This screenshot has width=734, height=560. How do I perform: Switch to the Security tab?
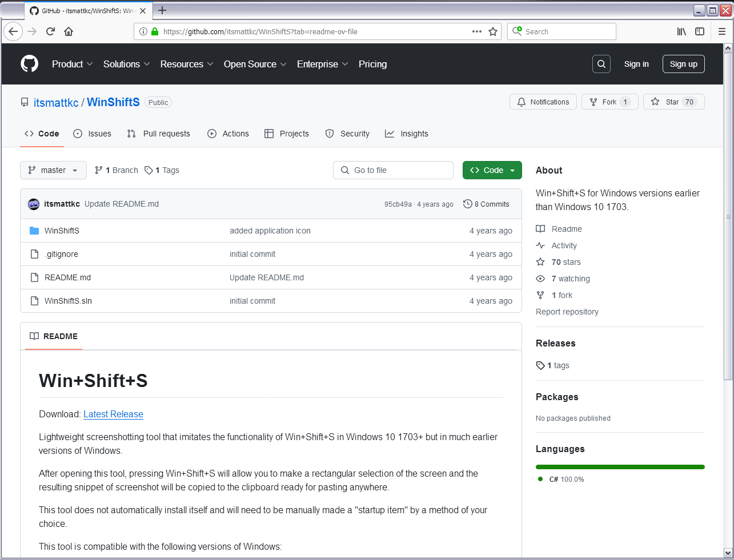[x=347, y=134]
